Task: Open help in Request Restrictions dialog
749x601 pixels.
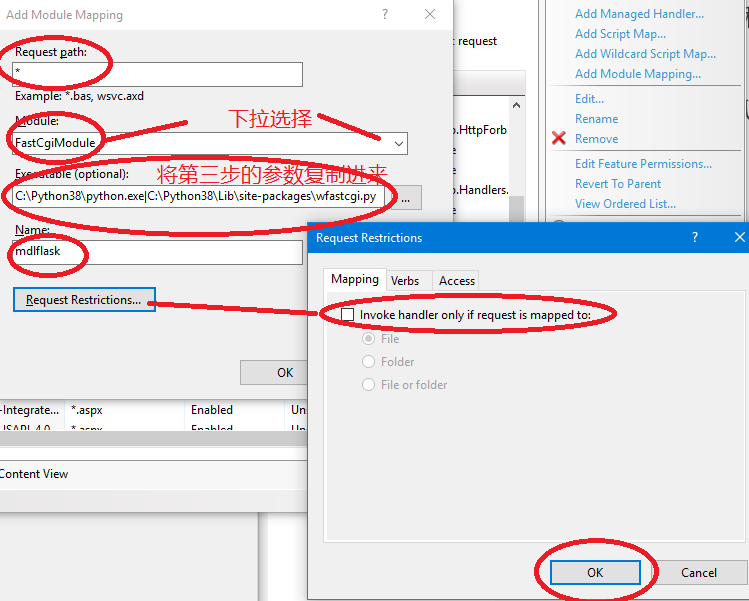Action: pyautogui.click(x=695, y=237)
